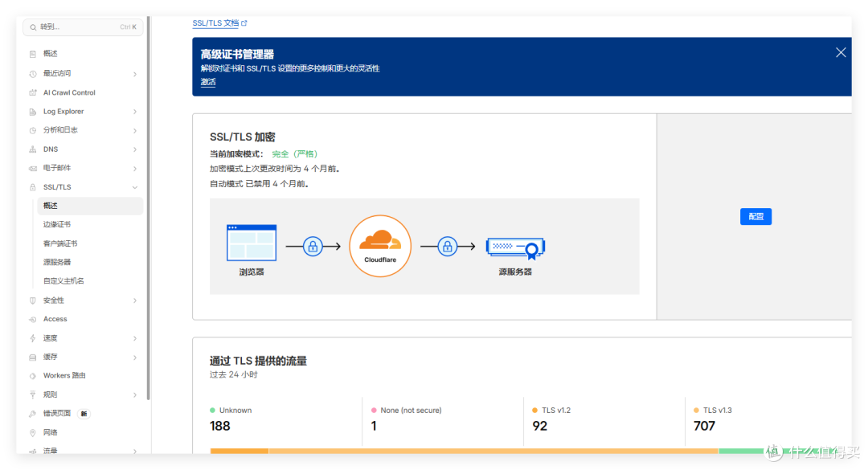
Task: Click the Log Explorer document icon
Action: click(x=33, y=112)
